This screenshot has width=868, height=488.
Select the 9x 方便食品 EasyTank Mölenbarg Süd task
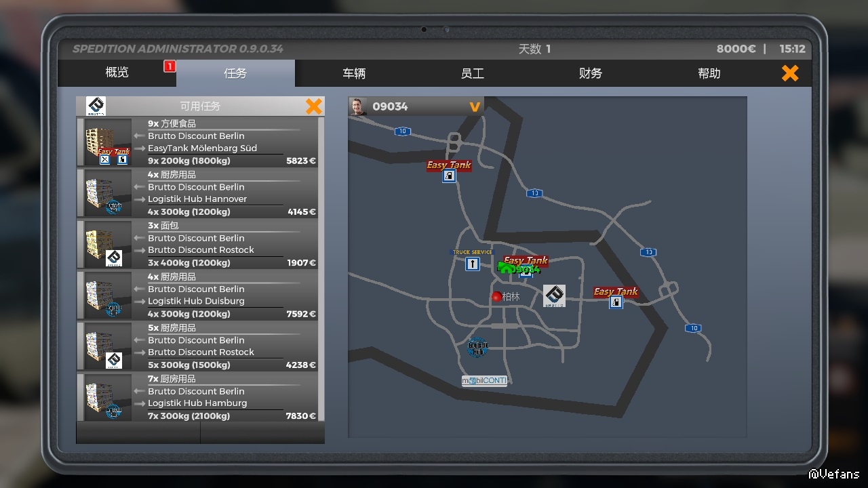click(197, 142)
